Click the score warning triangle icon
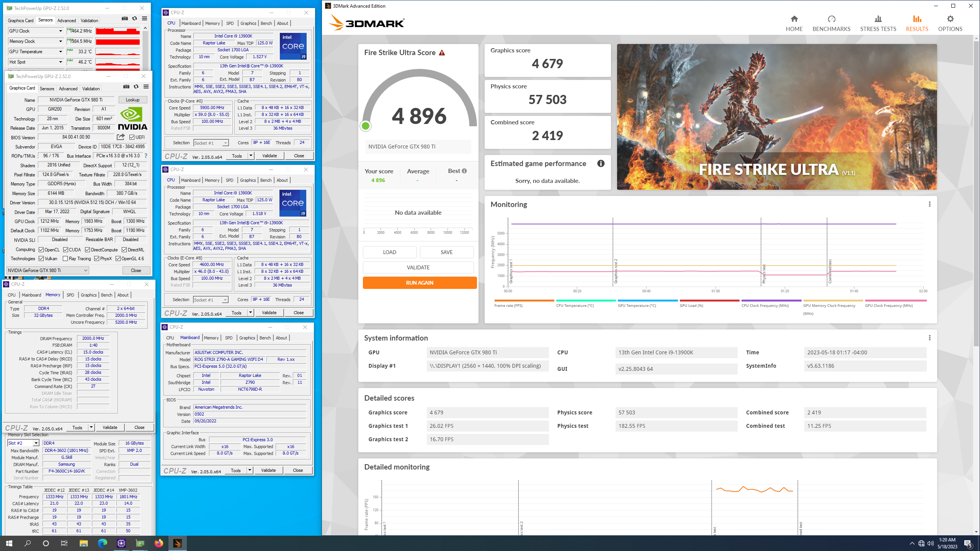 pos(442,53)
